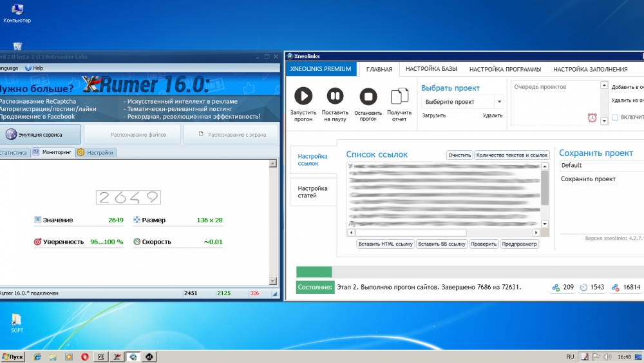Expand the Выберите проект dropdown

(x=500, y=101)
